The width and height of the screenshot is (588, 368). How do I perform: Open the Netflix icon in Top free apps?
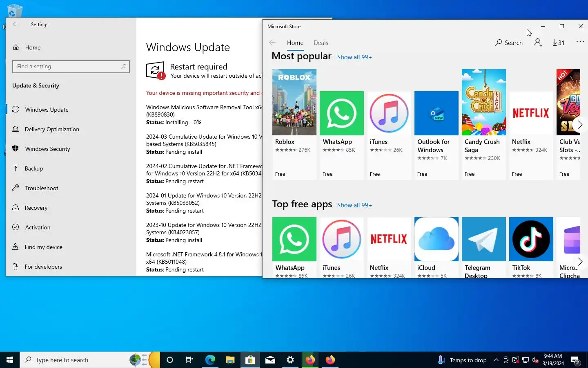tap(389, 239)
